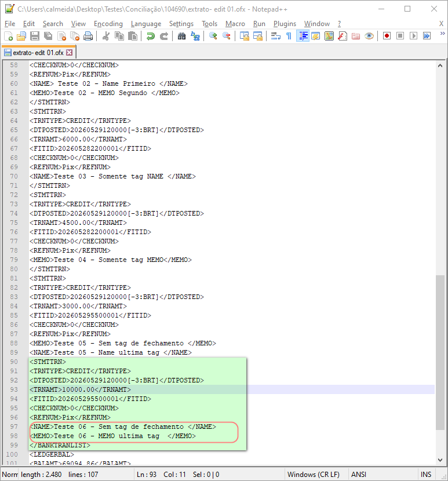Image resolution: width=448 pixels, height=481 pixels.
Task: Toggle the Show indent guide button
Action: coord(303,36)
